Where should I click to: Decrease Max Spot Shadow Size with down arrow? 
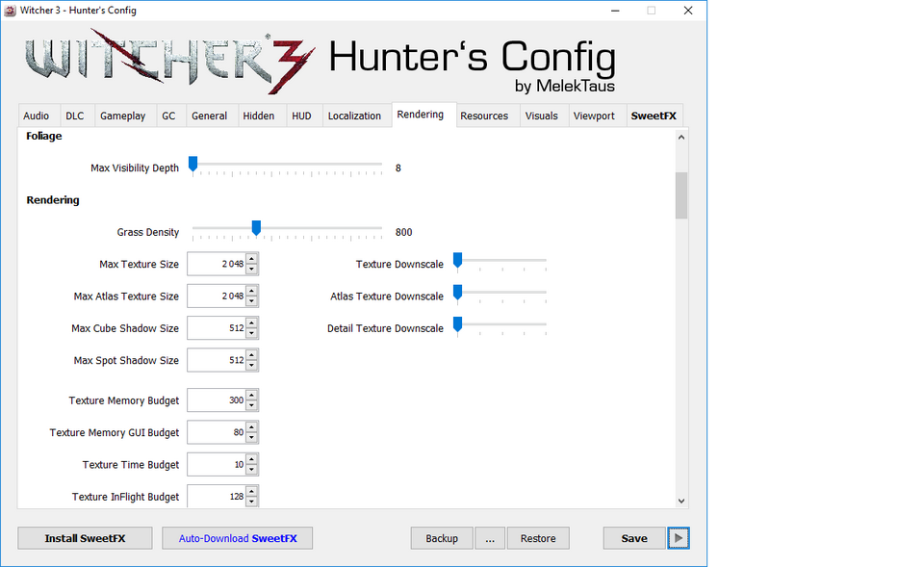[251, 365]
